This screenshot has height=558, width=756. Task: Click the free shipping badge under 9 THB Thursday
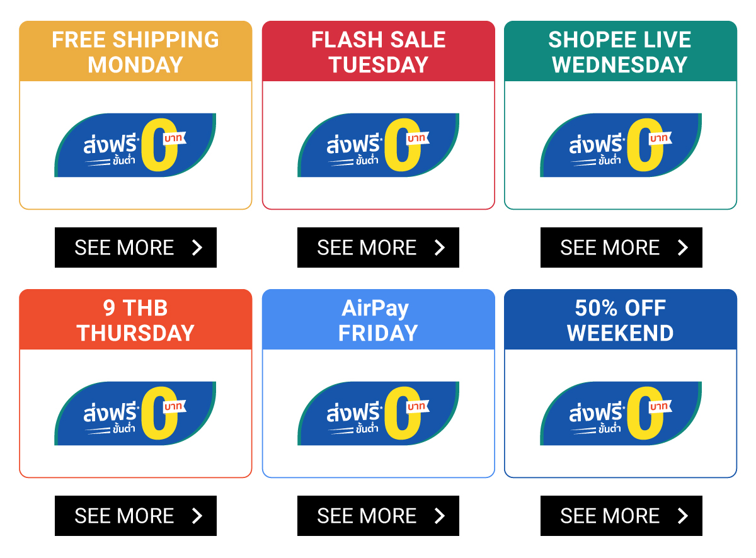tap(135, 414)
